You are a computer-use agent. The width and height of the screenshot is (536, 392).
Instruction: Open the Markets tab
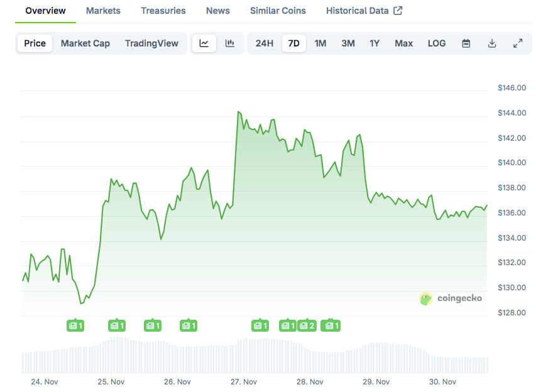coord(103,11)
